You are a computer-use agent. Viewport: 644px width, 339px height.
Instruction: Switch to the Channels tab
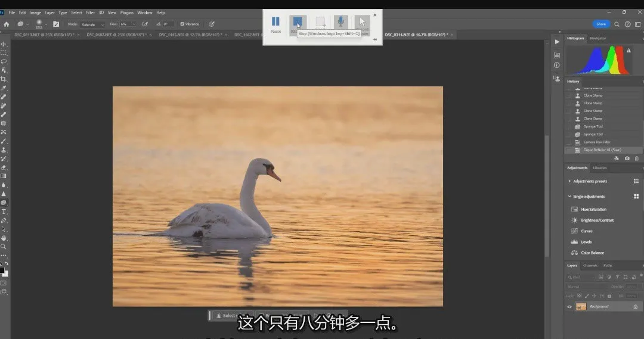[x=590, y=266]
